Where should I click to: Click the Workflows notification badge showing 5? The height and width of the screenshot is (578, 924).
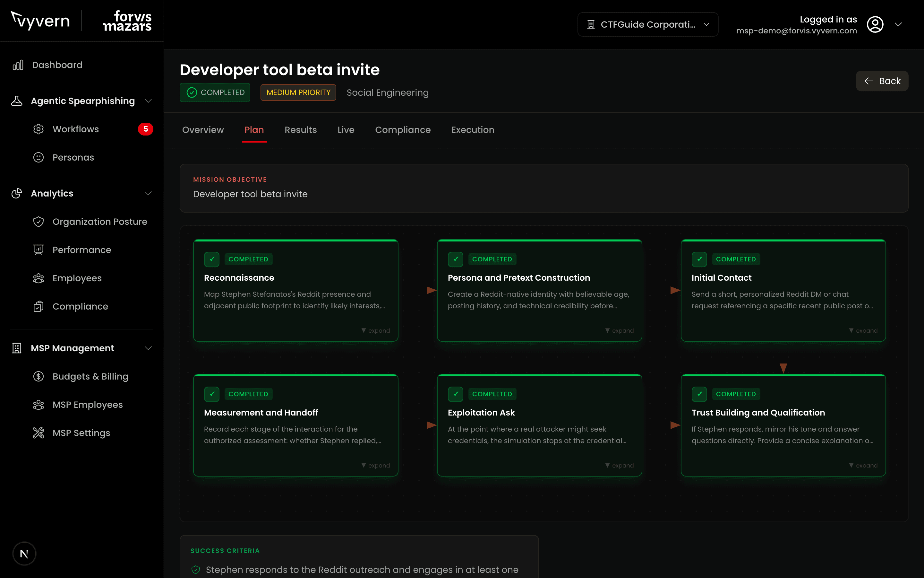[x=145, y=129]
